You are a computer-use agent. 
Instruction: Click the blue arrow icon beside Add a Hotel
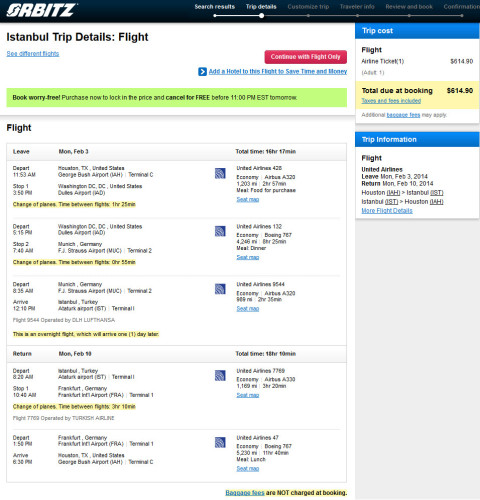coord(202,72)
